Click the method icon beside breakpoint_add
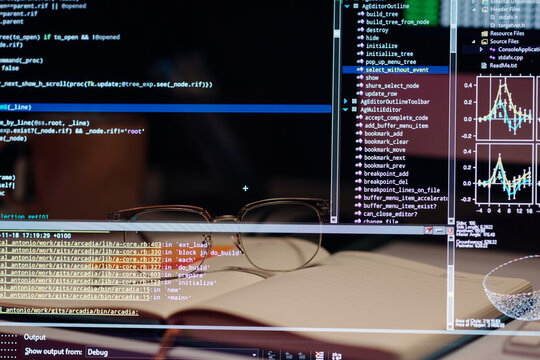This screenshot has height=360, width=540. click(x=359, y=173)
